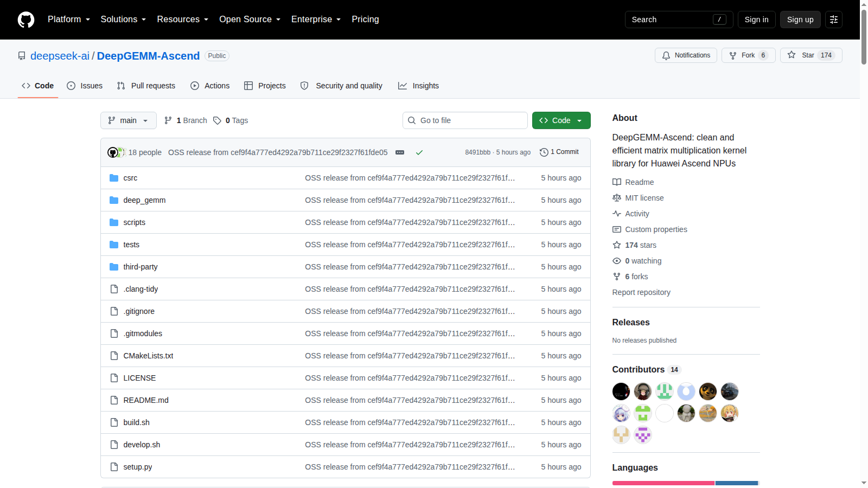The height and width of the screenshot is (488, 868).
Task: Open the 0 watching link
Action: 637,261
